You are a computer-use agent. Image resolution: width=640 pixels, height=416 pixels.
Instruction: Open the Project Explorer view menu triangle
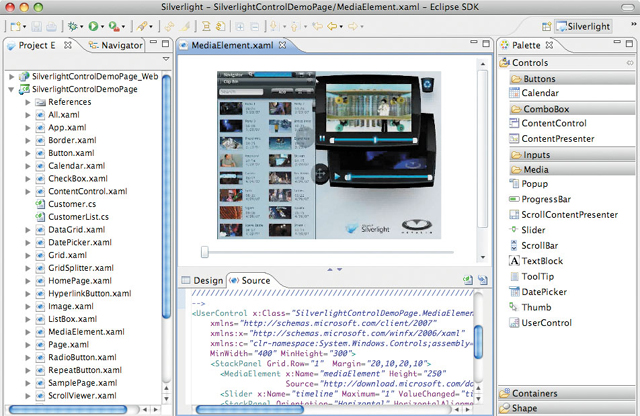point(166,59)
